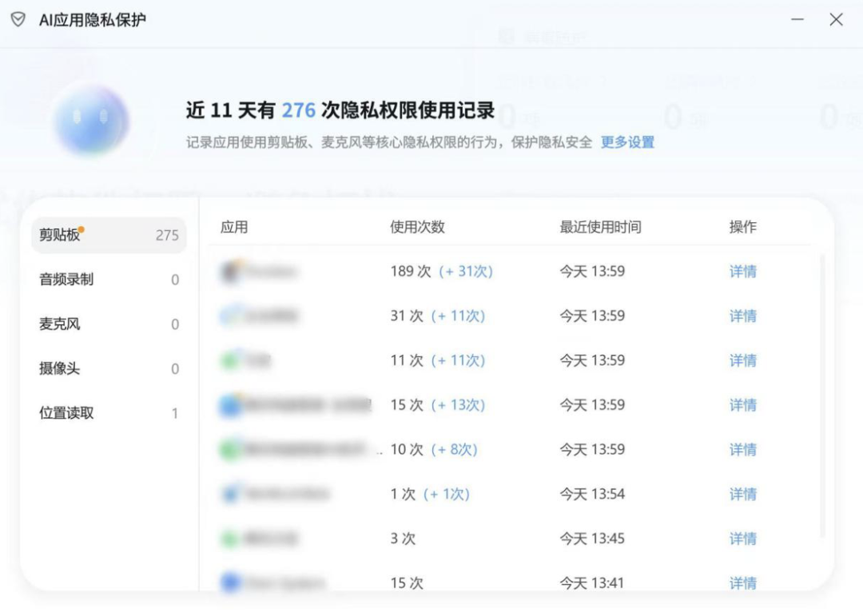Click the app icon in the 189次 row

pyautogui.click(x=230, y=271)
